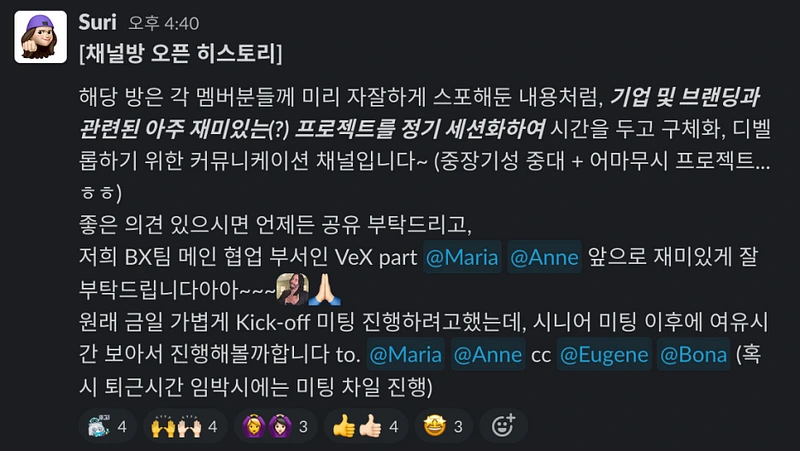Click the word Kick-off in the message
This screenshot has width=800, height=451.
[x=272, y=322]
